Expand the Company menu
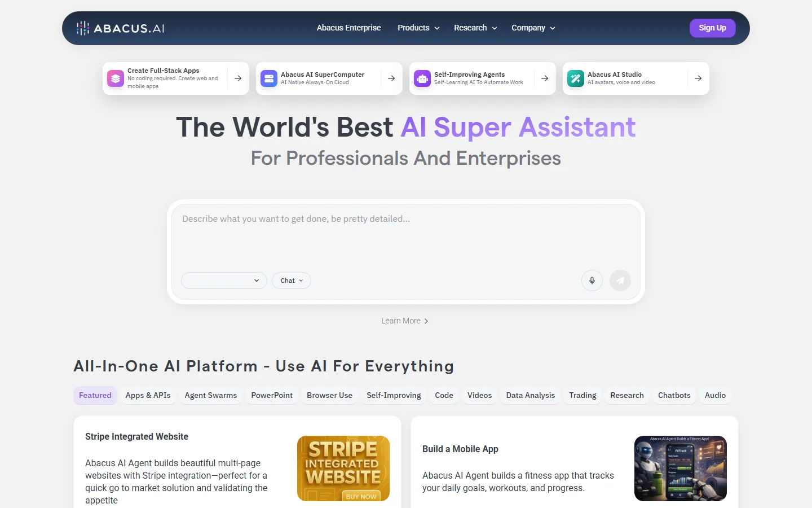 [x=533, y=28]
